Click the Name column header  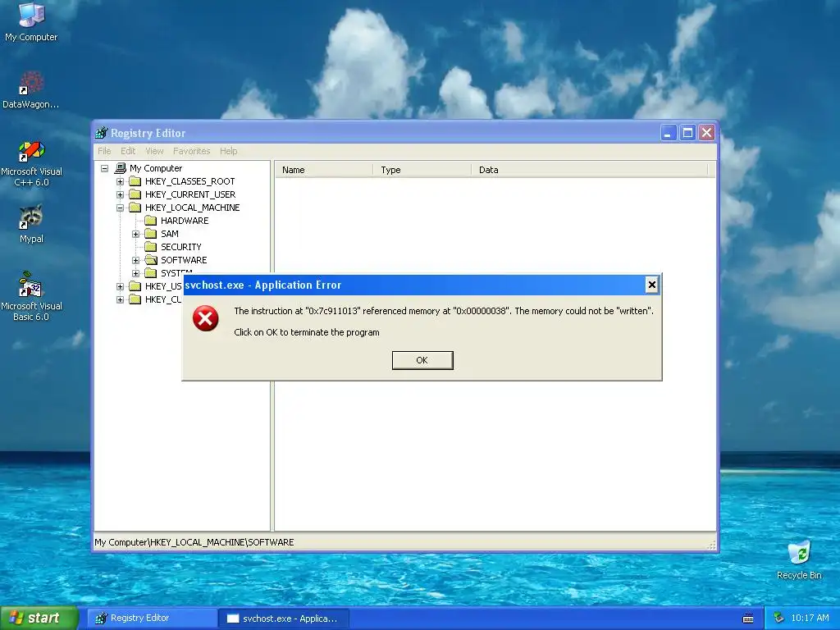pos(323,170)
